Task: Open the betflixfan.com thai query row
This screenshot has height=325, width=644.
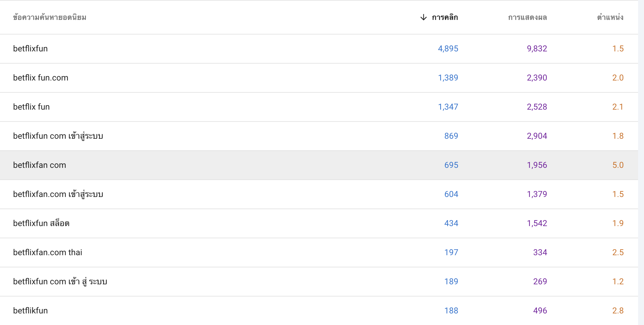Action: click(x=319, y=253)
